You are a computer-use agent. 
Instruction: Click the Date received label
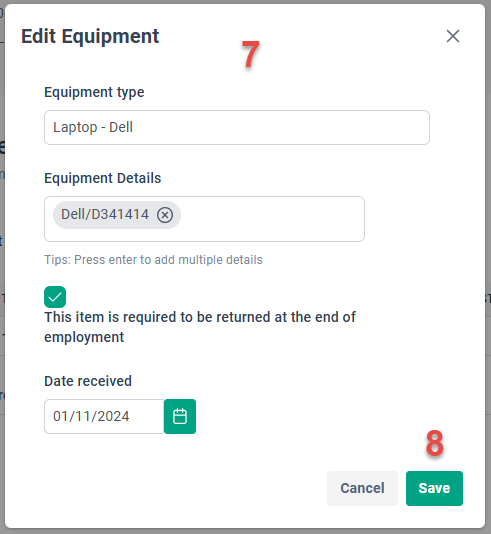click(88, 381)
